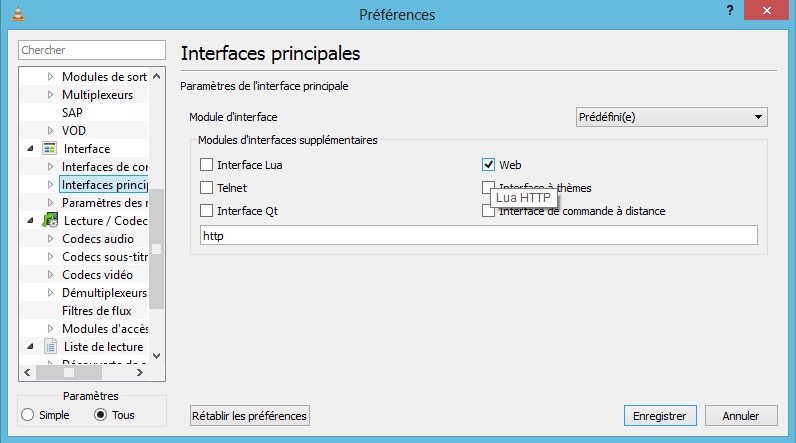
Task: Expand the Codecs audio tree node
Action: pyautogui.click(x=50, y=238)
